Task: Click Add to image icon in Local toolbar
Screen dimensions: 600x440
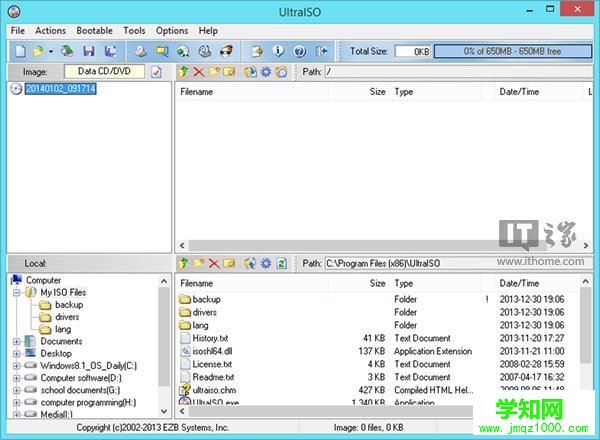Action: click(x=250, y=263)
